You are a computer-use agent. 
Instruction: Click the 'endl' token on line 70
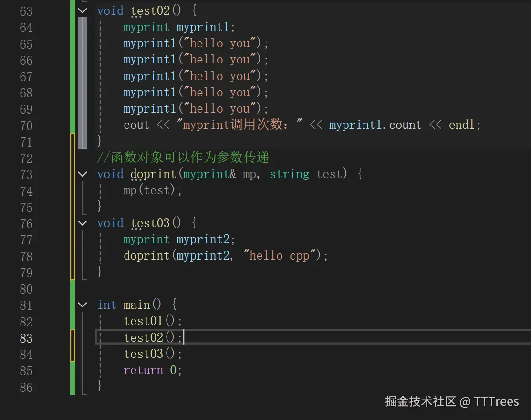point(461,125)
